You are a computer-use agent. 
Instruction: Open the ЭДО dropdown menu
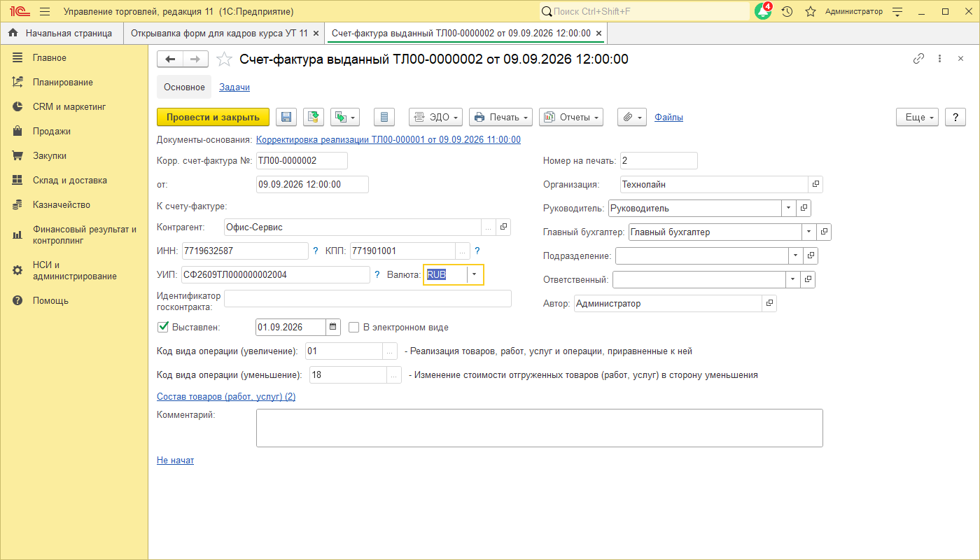(436, 118)
